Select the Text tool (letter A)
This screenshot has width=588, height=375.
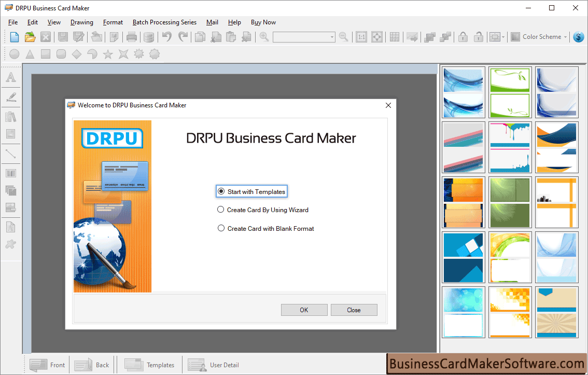[11, 77]
